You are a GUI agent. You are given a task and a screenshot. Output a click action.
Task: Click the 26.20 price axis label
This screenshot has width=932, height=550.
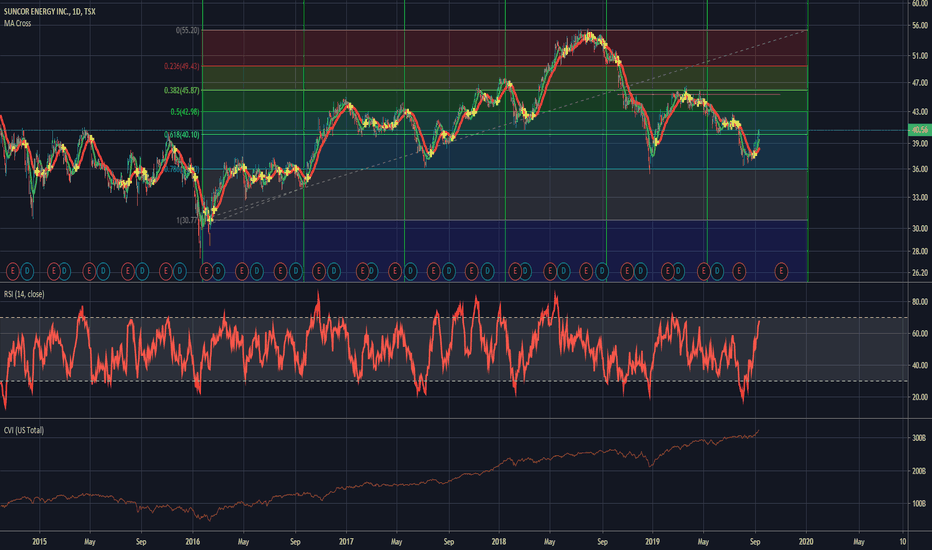pos(920,272)
